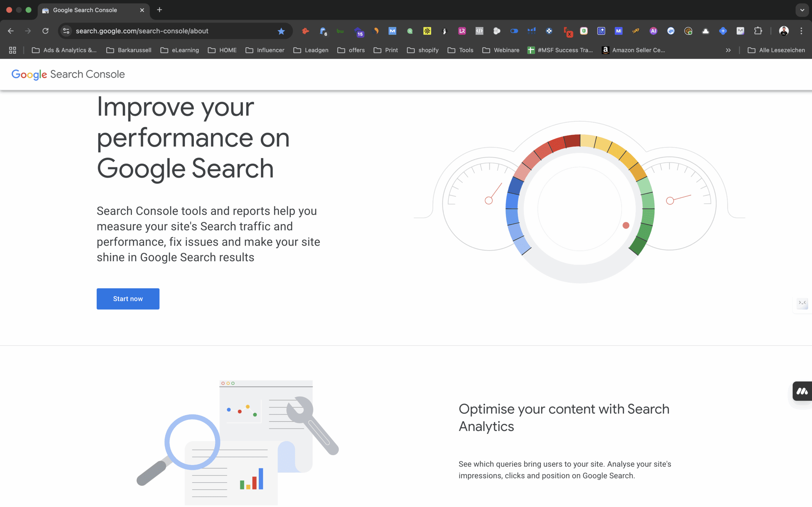Image resolution: width=812 pixels, height=507 pixels.
Task: Open the Alle Lesezeichen bookmarks folder
Action: [x=776, y=50]
